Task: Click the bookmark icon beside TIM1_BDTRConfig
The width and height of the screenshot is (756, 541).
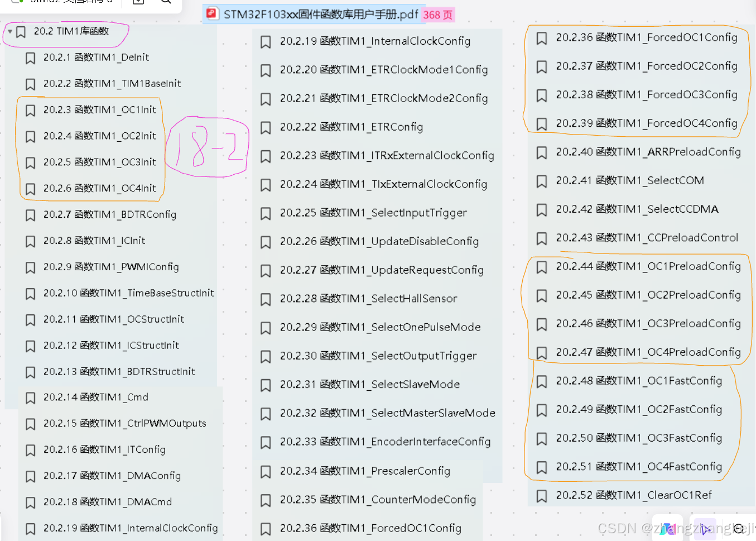Action: coord(31,216)
